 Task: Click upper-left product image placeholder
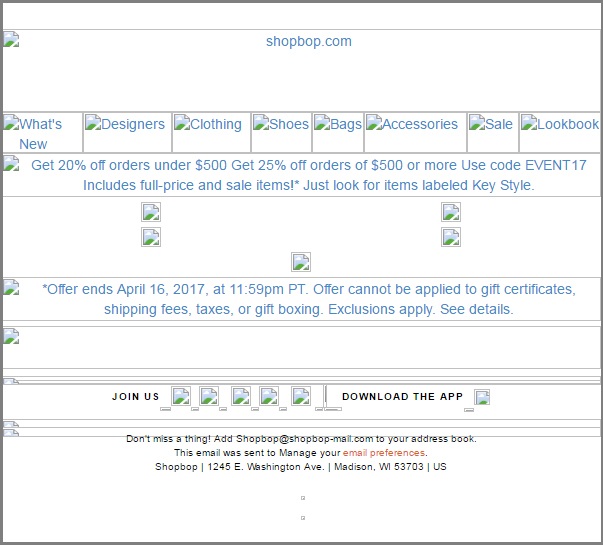pyautogui.click(x=151, y=212)
